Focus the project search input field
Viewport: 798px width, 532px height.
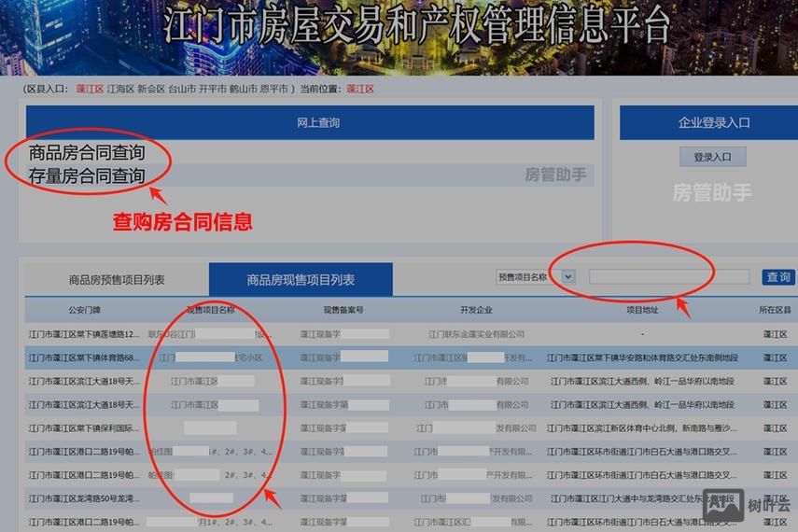click(x=669, y=277)
